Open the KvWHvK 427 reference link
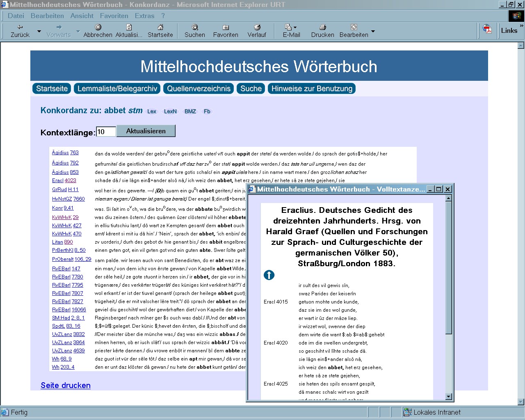This screenshot has width=525, height=420. (x=66, y=226)
